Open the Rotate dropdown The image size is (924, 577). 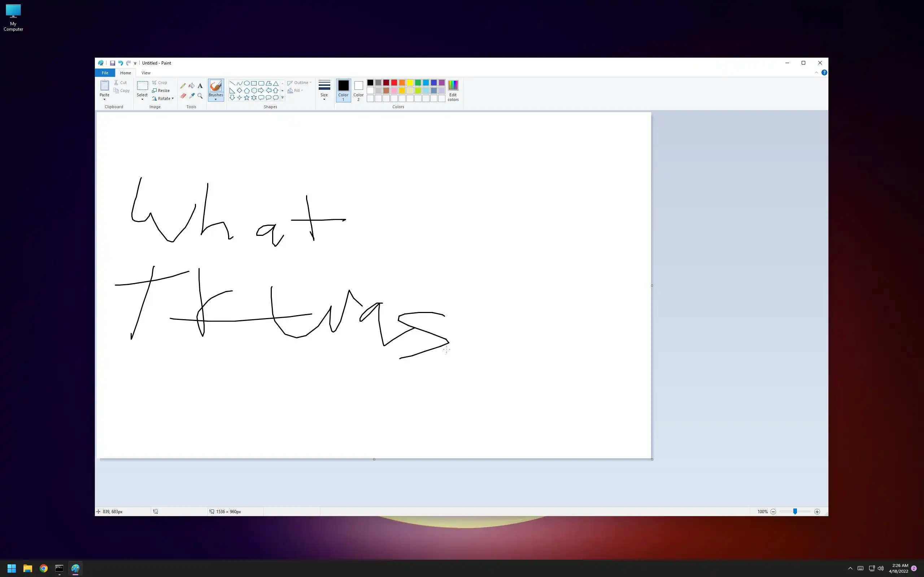coord(163,98)
